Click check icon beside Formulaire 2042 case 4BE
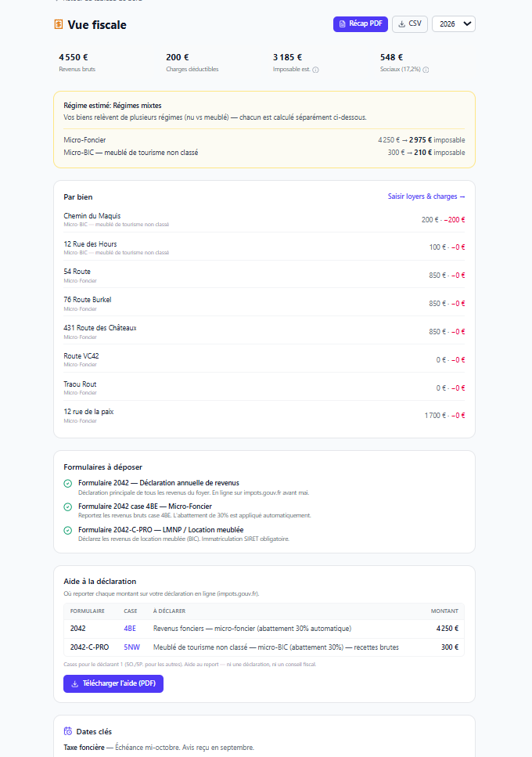The image size is (532, 757). (68, 507)
